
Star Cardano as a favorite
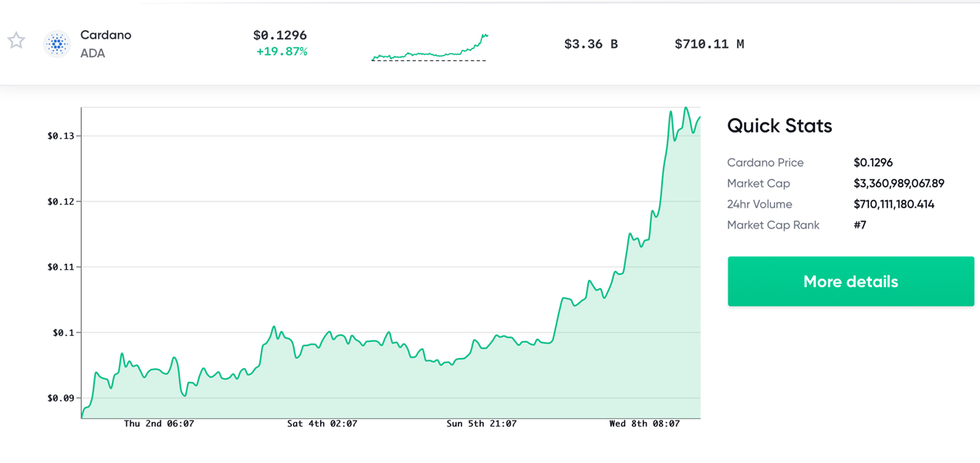(x=16, y=40)
